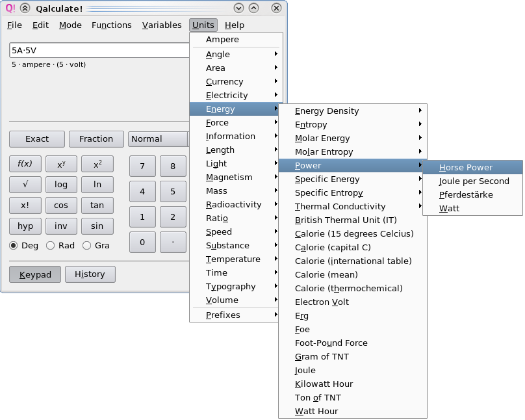525x420 pixels.
Task: Expand the Currency units submenu
Action: tap(237, 82)
